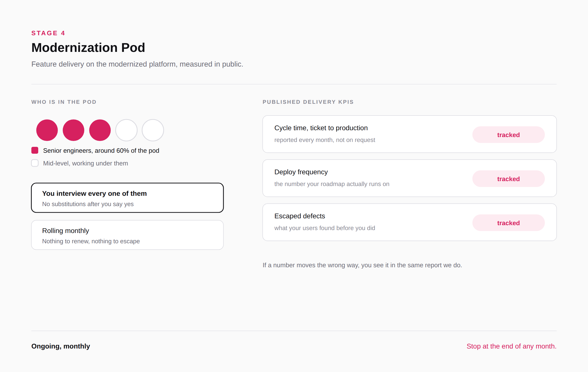Screen dimensions: 588x372
Task: Click the first filled pink pod circle
Action: point(47,130)
